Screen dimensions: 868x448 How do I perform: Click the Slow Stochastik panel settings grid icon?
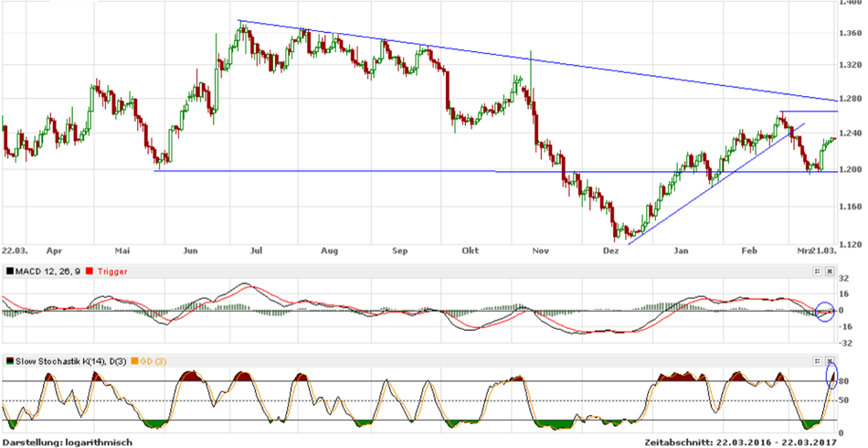(x=817, y=360)
